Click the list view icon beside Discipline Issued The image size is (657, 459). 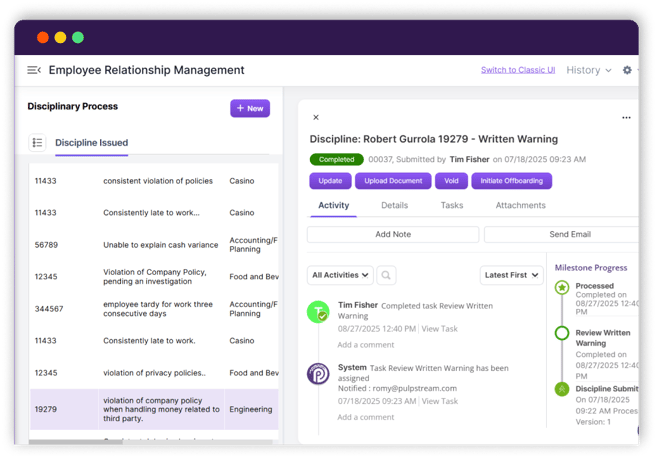37,143
